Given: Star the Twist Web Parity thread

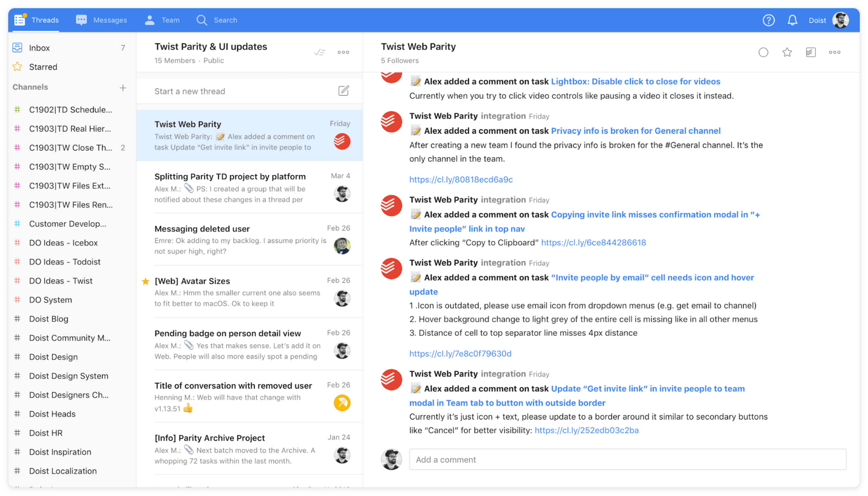Looking at the screenshot, I should pos(787,52).
